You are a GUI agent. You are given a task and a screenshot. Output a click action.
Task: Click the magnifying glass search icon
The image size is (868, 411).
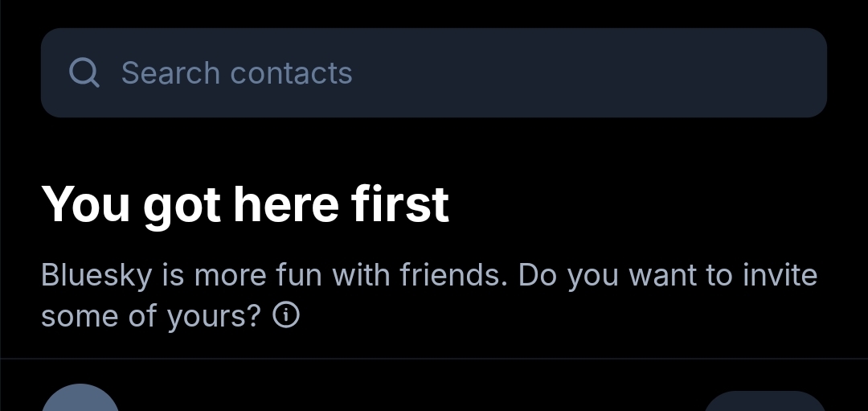[x=84, y=73]
